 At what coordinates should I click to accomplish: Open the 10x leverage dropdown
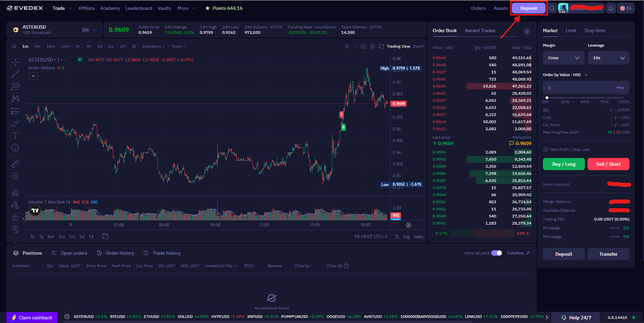[608, 58]
